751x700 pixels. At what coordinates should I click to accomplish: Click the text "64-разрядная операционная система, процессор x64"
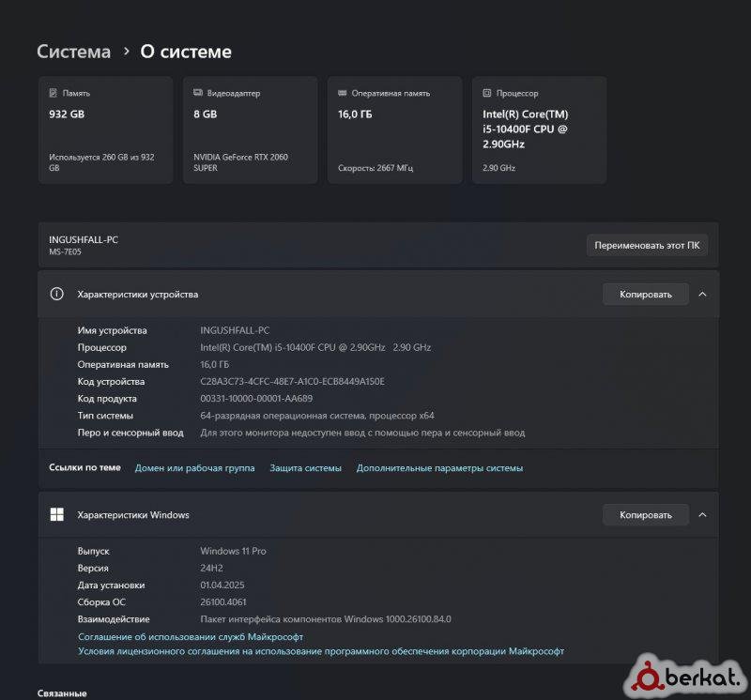(x=317, y=416)
